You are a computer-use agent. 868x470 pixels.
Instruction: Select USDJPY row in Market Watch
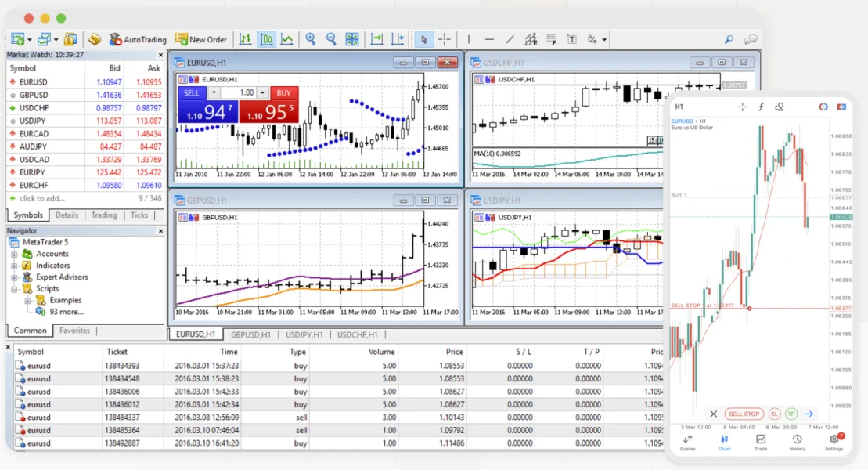tap(85, 121)
